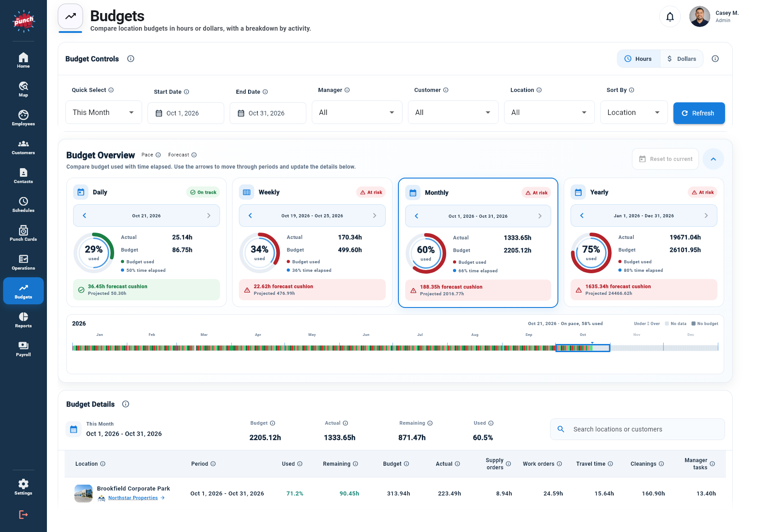758x532 pixels.
Task: Click the Daily card calendar icon
Action: pos(81,192)
